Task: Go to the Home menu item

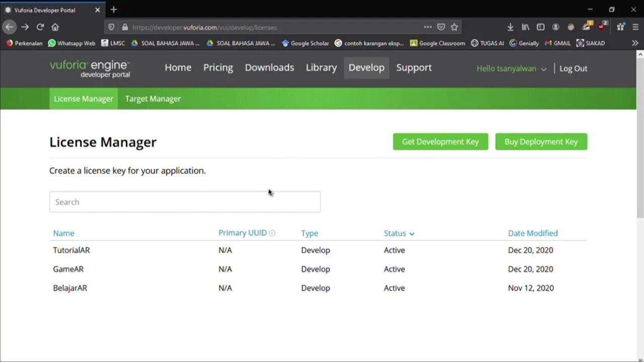Action: click(x=178, y=68)
